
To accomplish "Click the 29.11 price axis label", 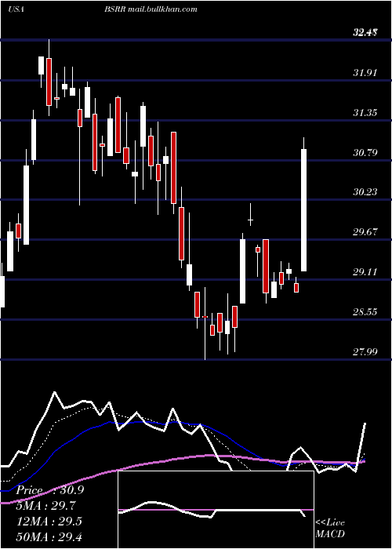I will pos(365,272).
